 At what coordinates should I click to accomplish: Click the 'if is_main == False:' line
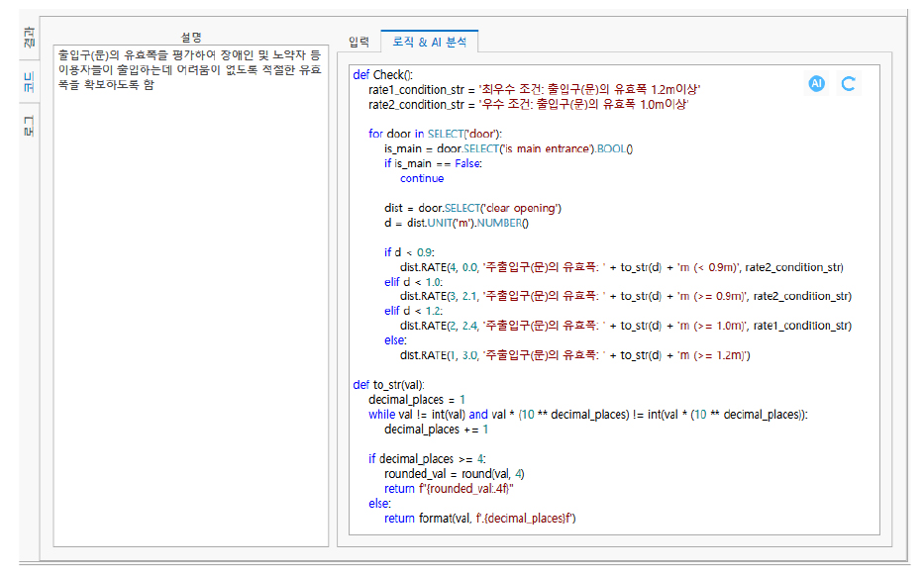(x=433, y=163)
